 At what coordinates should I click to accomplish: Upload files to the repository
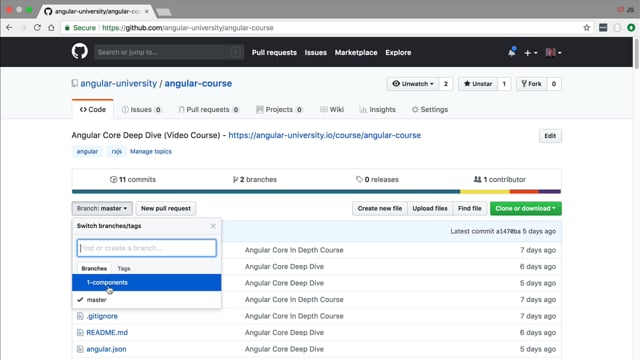[430, 208]
